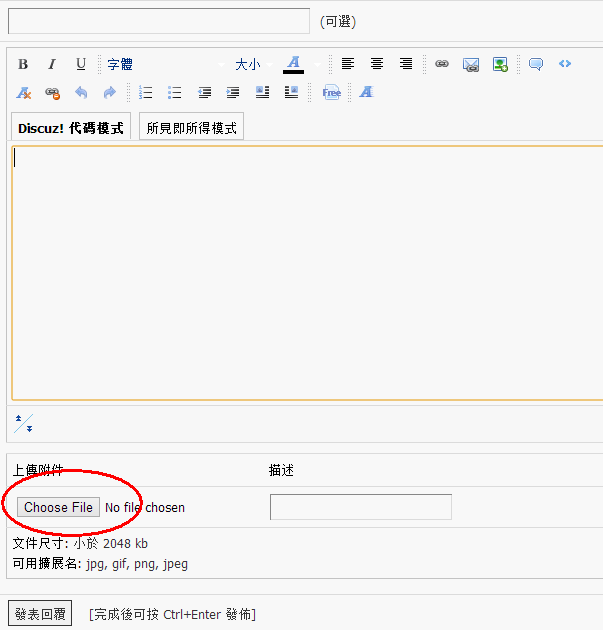Click the 可用擴展名: jpg, gif, png, jpeg text
The image size is (603, 630).
click(100, 564)
